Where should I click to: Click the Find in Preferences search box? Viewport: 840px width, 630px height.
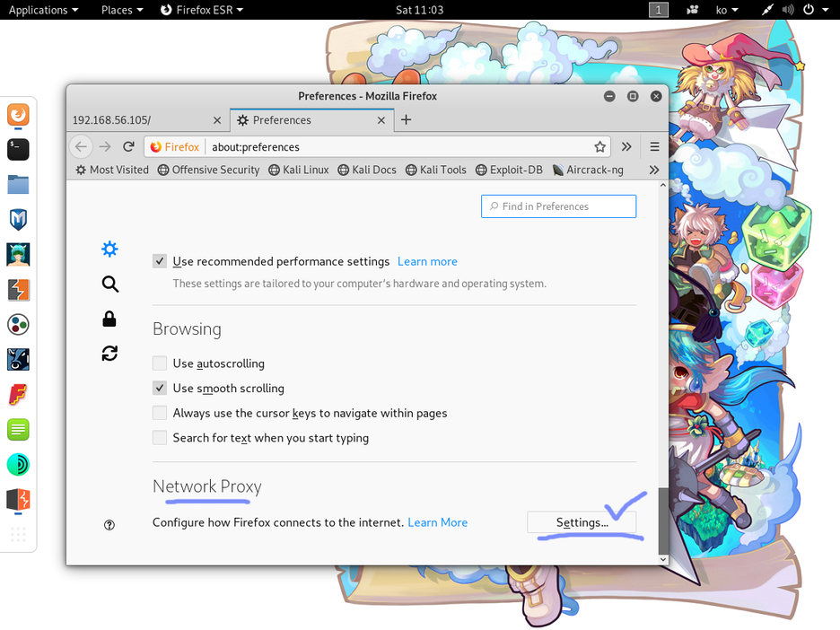[x=559, y=206]
